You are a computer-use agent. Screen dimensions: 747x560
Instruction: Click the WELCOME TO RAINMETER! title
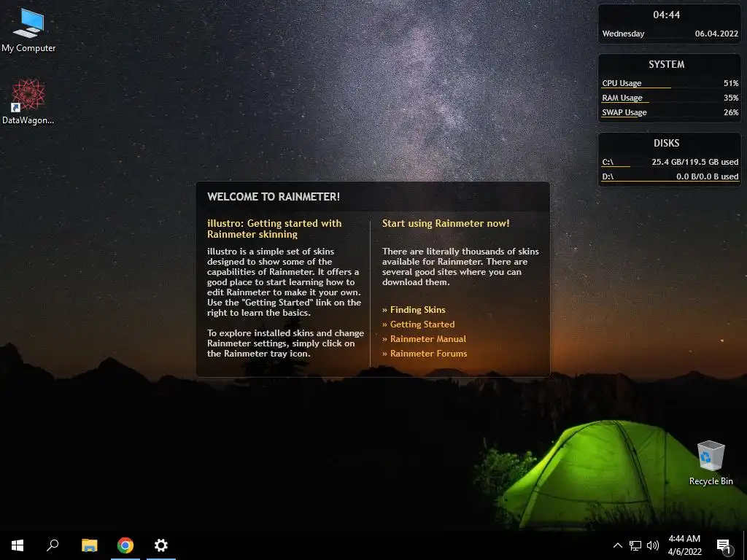[x=274, y=197]
